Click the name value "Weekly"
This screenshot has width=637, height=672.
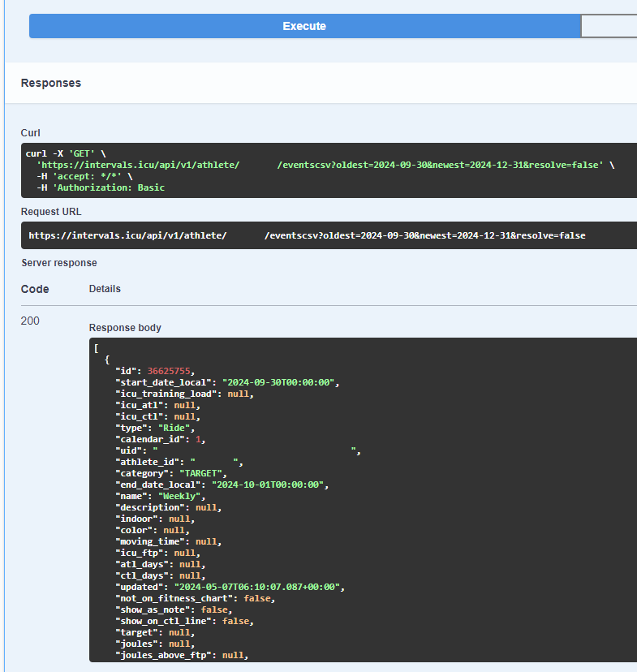click(x=179, y=496)
